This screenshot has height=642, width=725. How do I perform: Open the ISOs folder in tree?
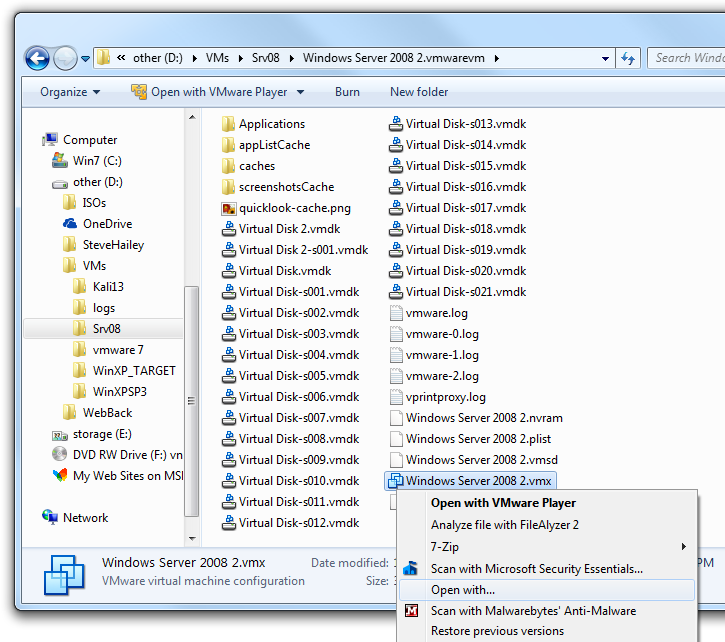69,203
